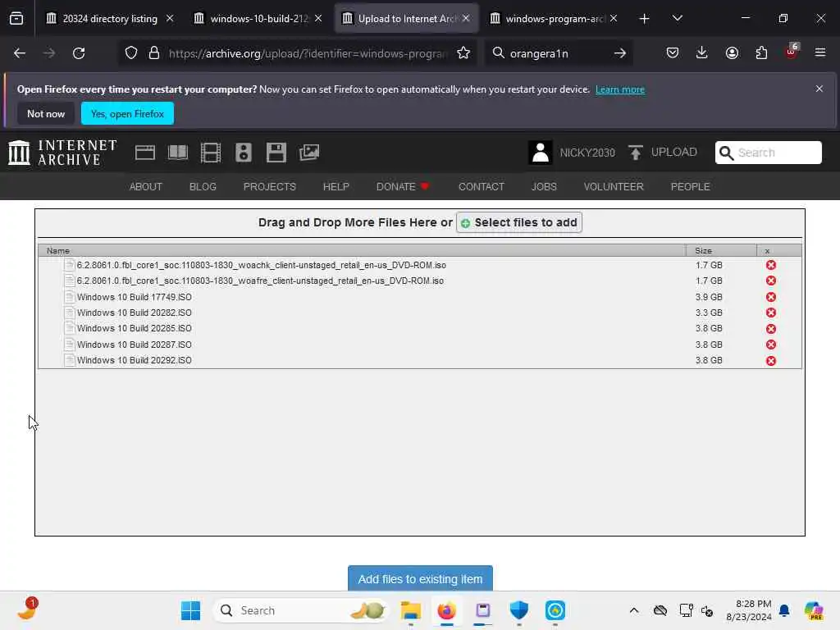Open the PEOPLE navigation link
Screen dimensions: 840x630
[x=690, y=186]
